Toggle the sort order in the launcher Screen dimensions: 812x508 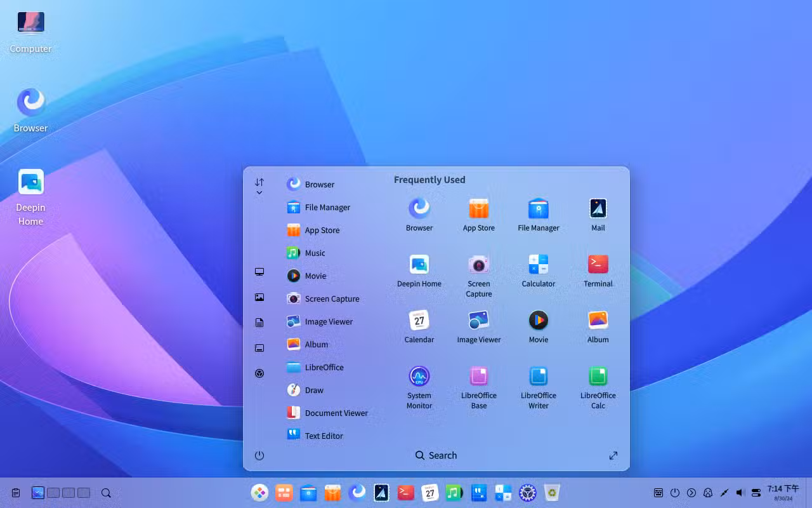pyautogui.click(x=259, y=181)
